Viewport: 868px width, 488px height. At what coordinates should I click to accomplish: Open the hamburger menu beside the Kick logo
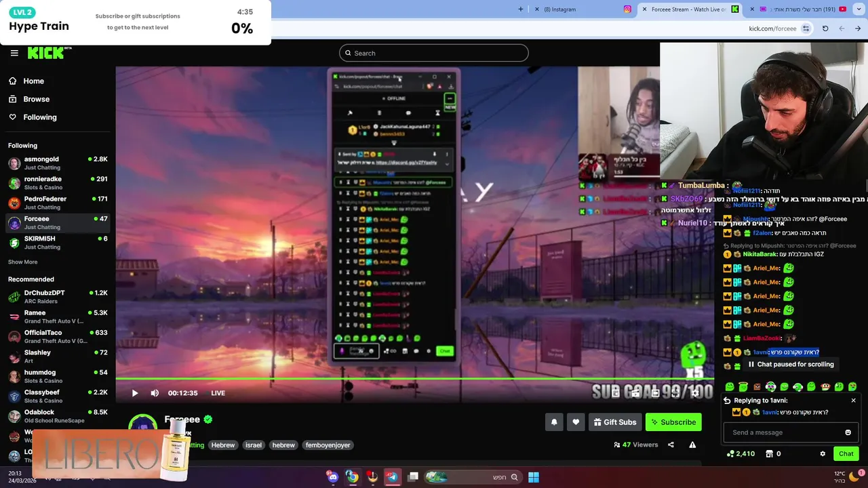(x=14, y=53)
